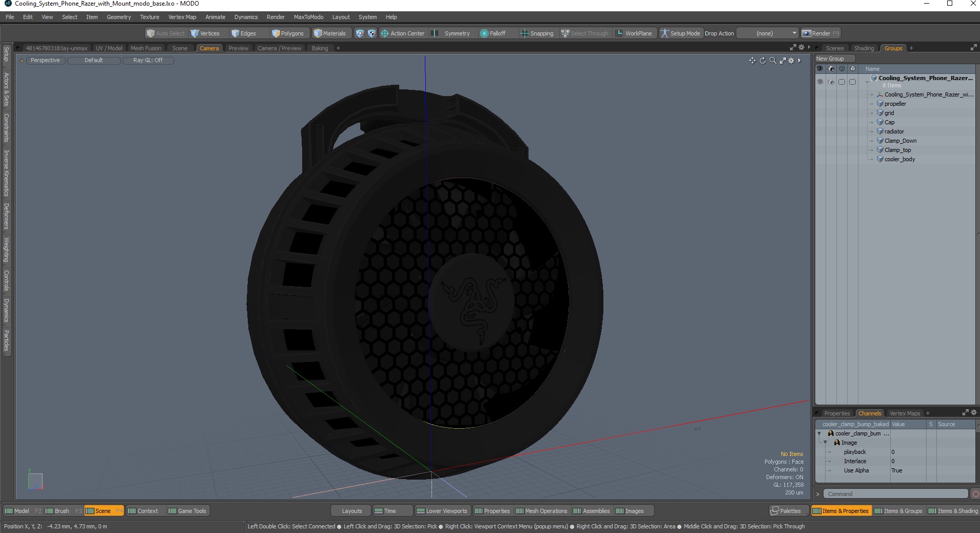The image size is (980, 533).
Task: Open the Lower Viewports button
Action: click(x=442, y=511)
